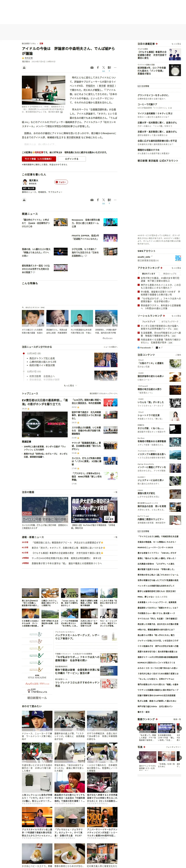The height and width of the screenshot is (868, 186).
Task: Open the more options ellipsis icon under the byline
Action: (115, 68)
